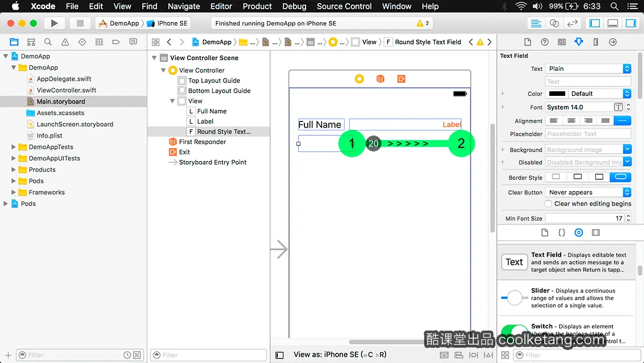Click View as: iPhone SE button

[340, 354]
